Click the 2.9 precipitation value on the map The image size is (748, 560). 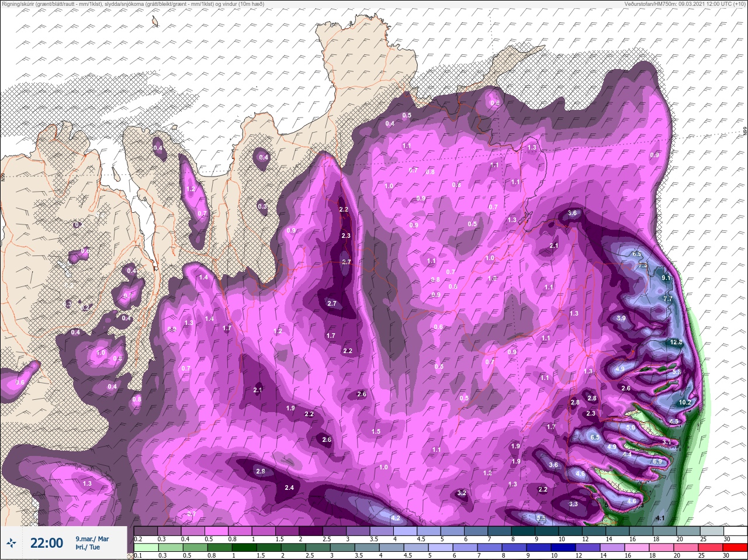[261, 471]
